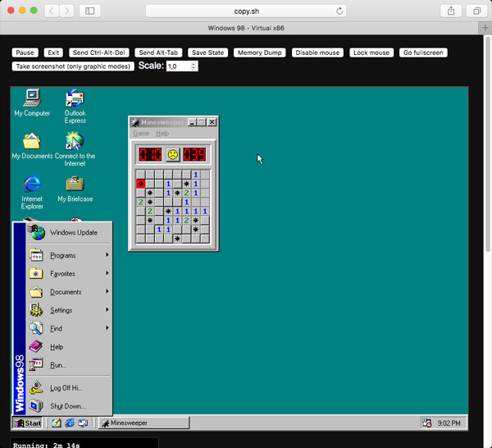Click the Save State button
Image resolution: width=492 pixels, height=448 pixels.
tap(208, 53)
